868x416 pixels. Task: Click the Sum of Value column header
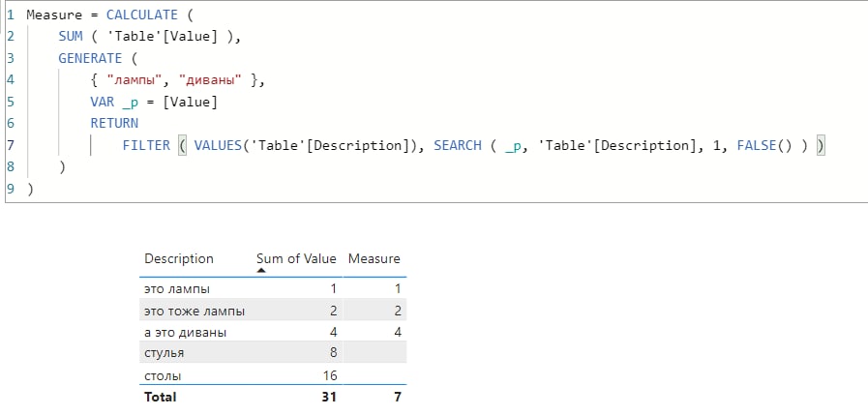(296, 258)
